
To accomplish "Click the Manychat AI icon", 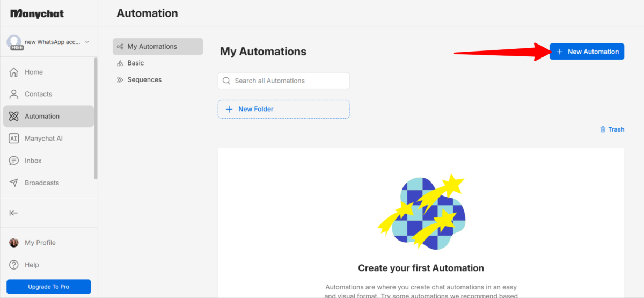I will [x=14, y=139].
